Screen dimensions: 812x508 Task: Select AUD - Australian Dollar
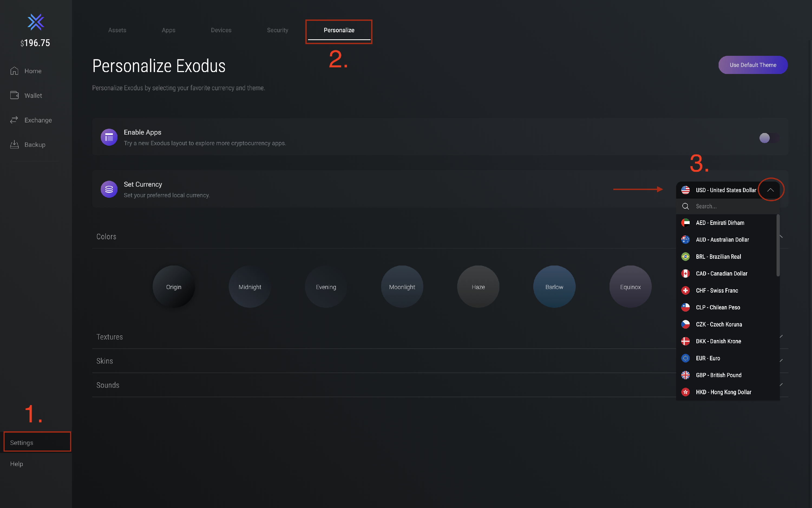(x=727, y=240)
